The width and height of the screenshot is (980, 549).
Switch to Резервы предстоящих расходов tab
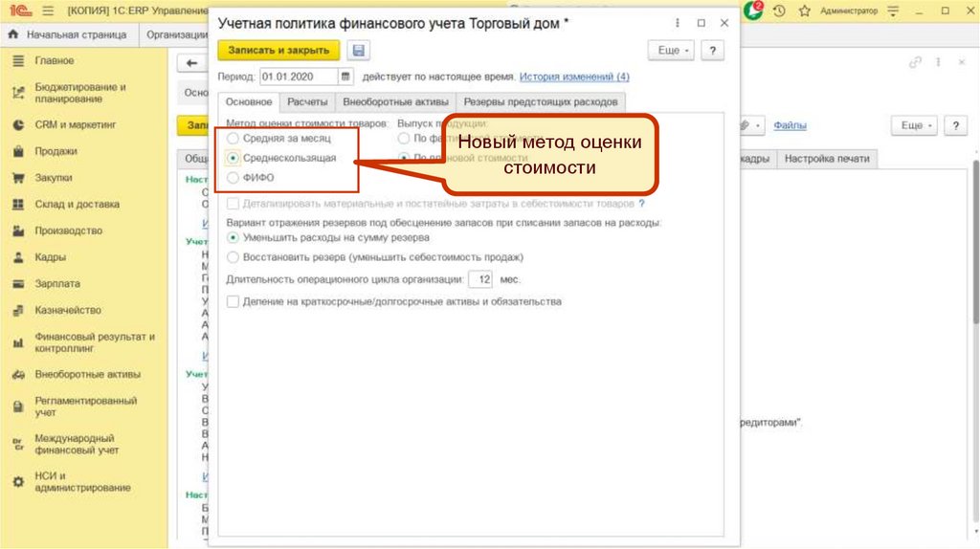click(541, 101)
